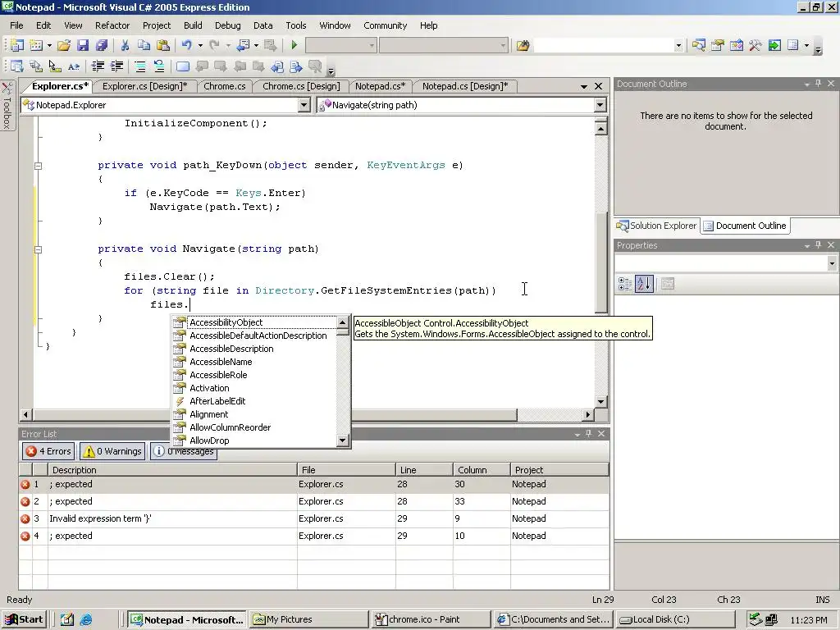Expand the Find combo box dropdown arrow

click(678, 46)
